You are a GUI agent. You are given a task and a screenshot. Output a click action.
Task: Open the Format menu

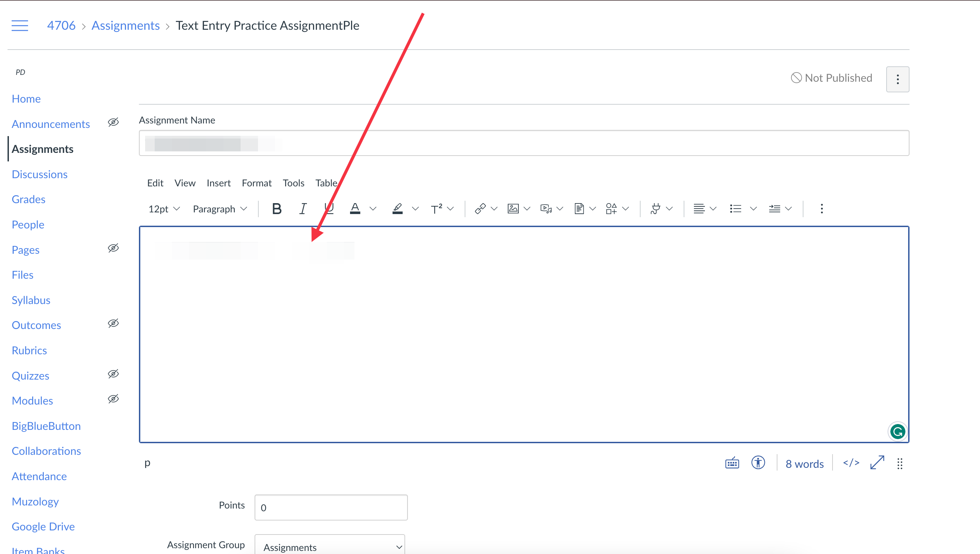257,183
